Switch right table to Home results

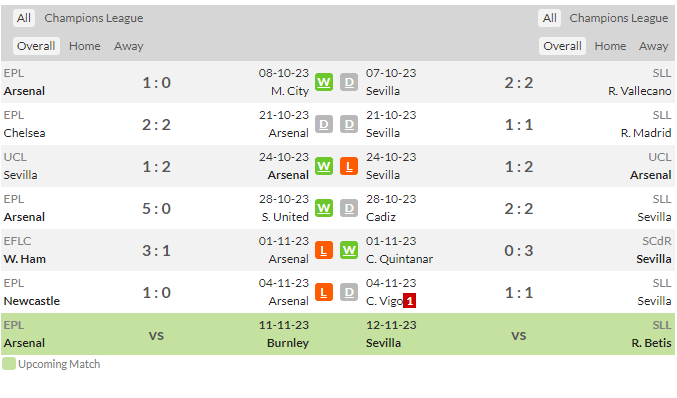click(610, 46)
